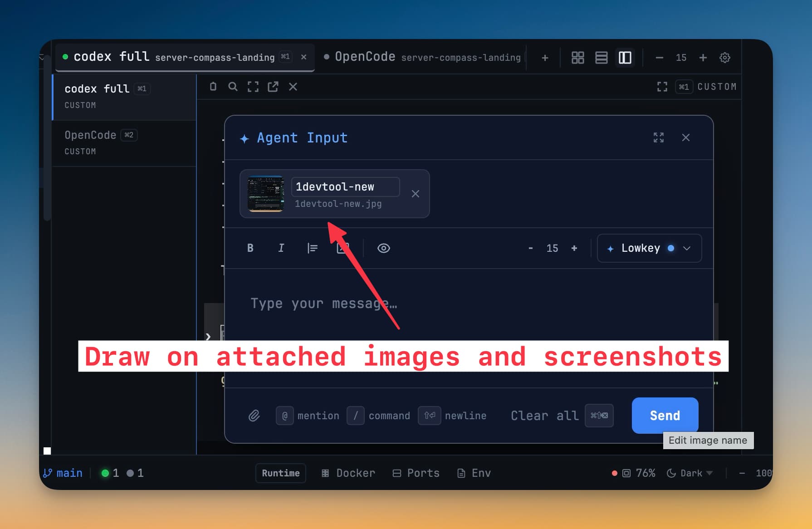Open search in terminal toolbar
The width and height of the screenshot is (812, 529).
pyautogui.click(x=233, y=86)
